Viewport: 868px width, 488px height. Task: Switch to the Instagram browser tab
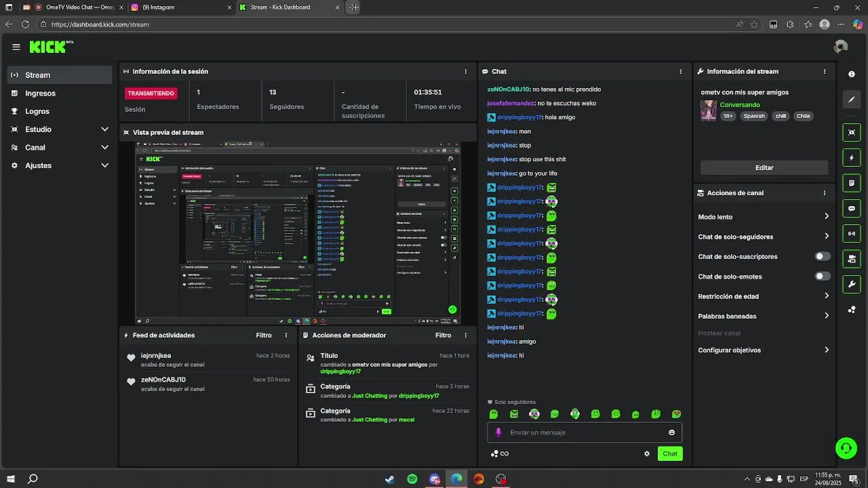pyautogui.click(x=180, y=7)
